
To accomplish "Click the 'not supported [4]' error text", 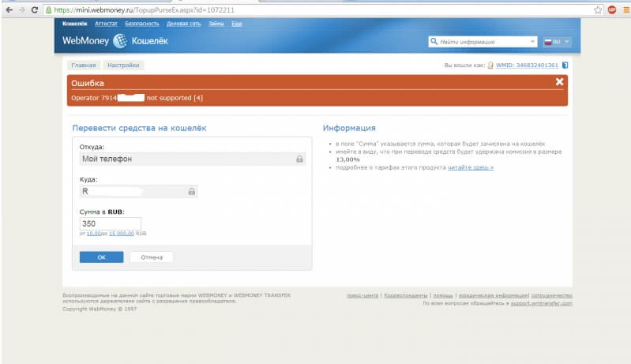I will point(175,98).
